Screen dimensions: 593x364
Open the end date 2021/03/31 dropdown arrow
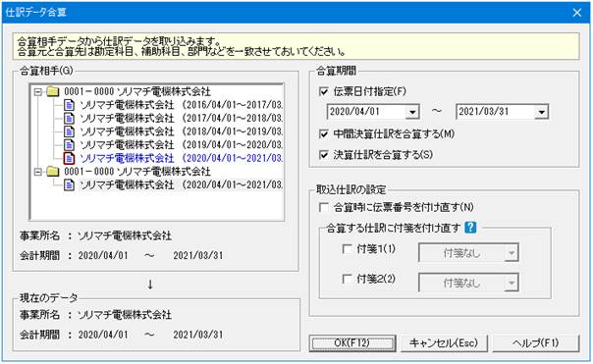click(542, 112)
